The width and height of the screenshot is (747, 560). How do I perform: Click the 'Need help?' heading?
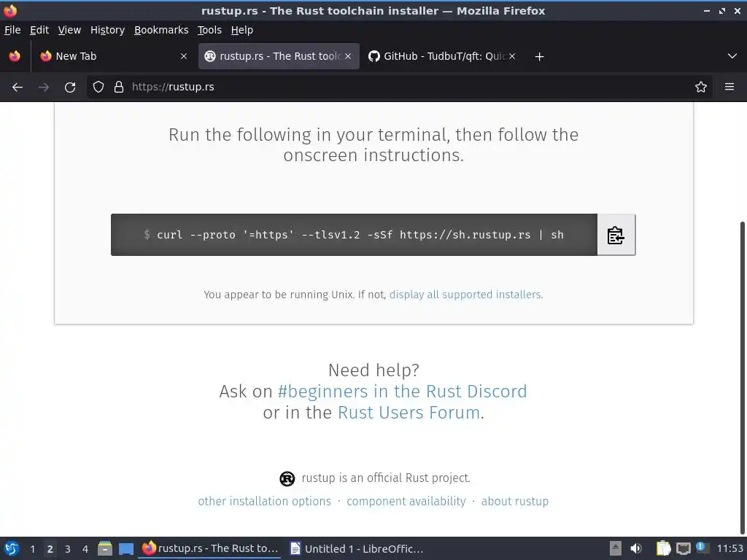[x=374, y=370]
